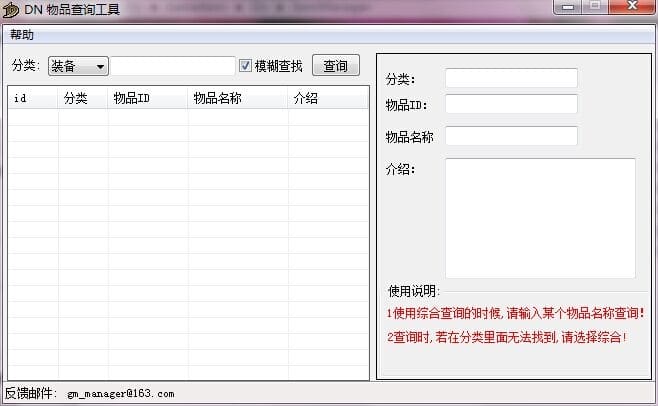Sort by the 分类 column header
Screen dimensions: 658x406
pos(83,98)
